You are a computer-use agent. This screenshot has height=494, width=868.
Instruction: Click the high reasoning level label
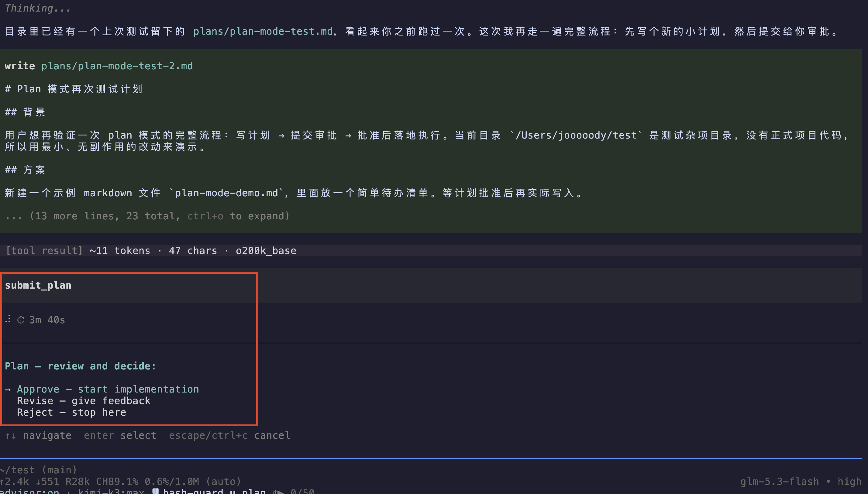[849, 482]
